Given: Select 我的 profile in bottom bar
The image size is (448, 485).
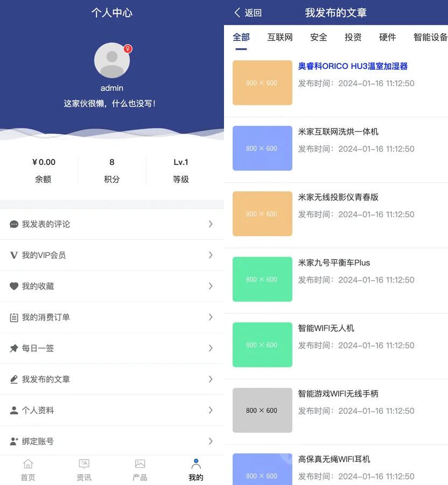Looking at the screenshot, I should (x=196, y=470).
